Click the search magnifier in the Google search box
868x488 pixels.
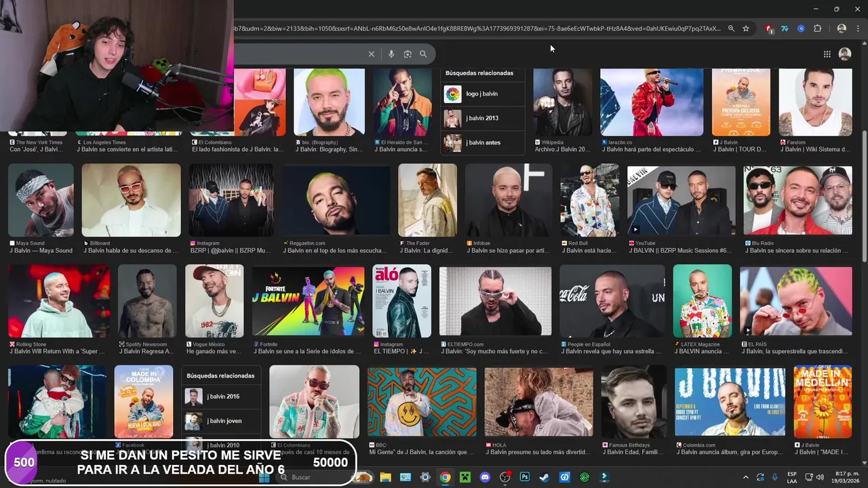(x=423, y=54)
